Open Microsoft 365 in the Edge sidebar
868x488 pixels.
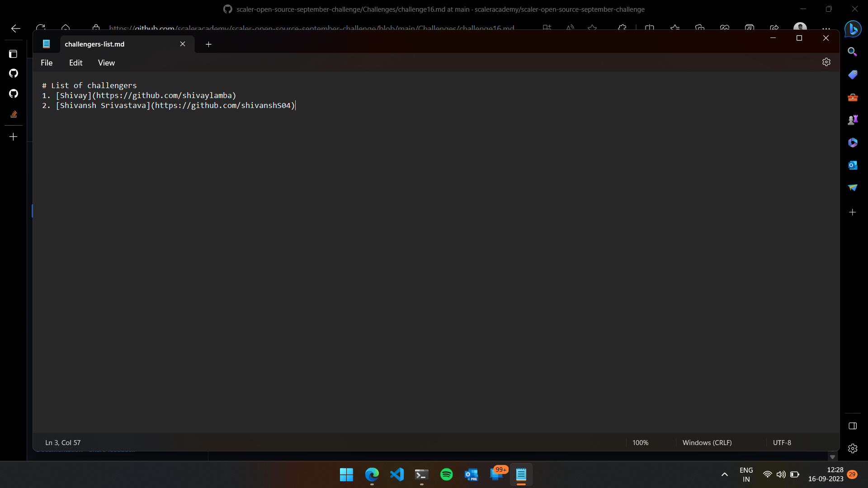pos(853,142)
